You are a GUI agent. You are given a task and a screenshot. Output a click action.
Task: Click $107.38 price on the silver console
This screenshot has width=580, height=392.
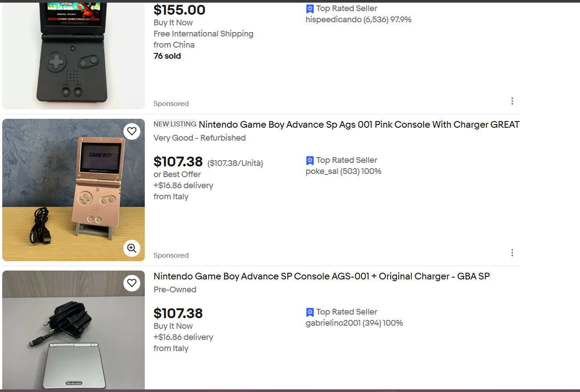178,314
